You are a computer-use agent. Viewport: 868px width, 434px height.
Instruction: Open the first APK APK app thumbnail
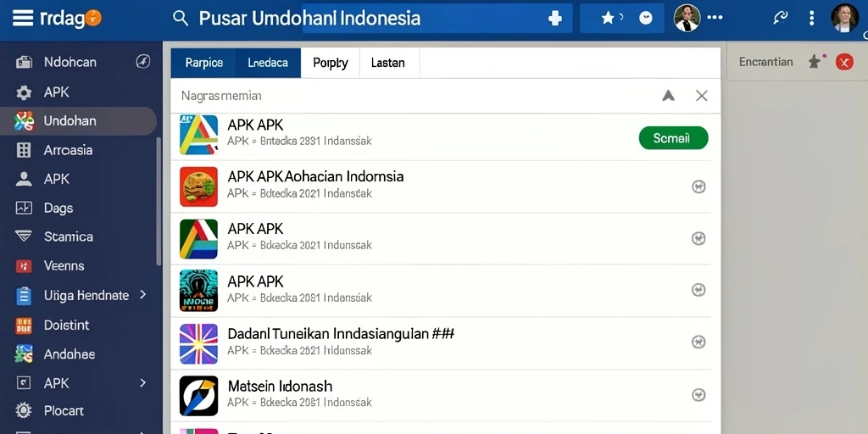coord(198,135)
